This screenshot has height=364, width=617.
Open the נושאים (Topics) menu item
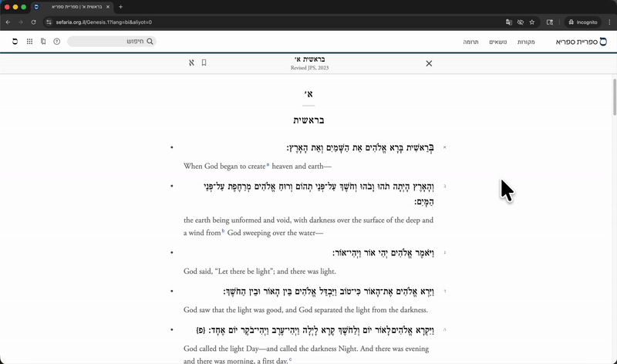497,41
